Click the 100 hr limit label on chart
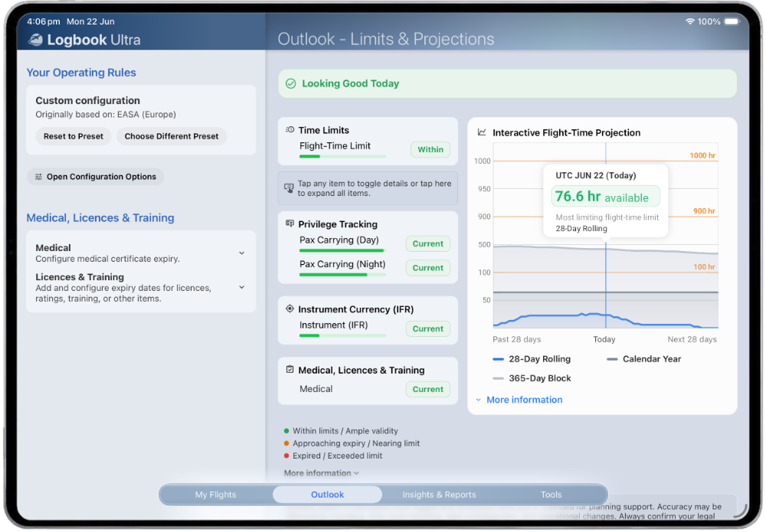This screenshot has width=766, height=532. [x=704, y=267]
